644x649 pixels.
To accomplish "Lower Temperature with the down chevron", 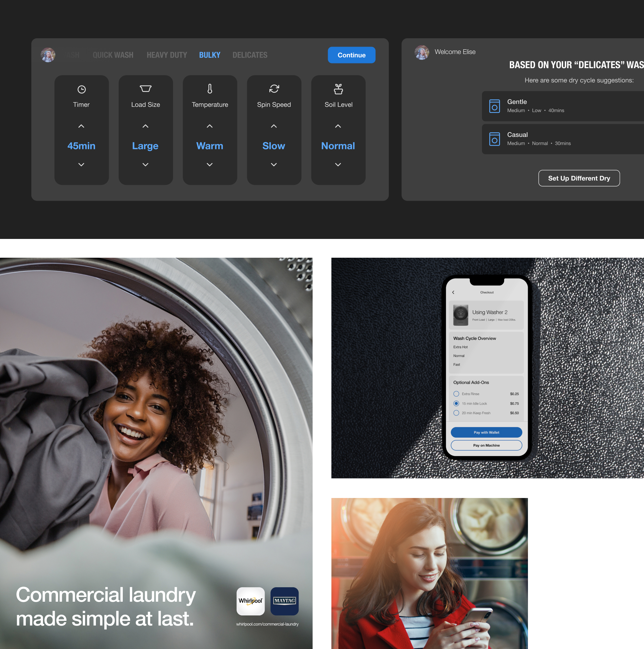I will click(210, 165).
